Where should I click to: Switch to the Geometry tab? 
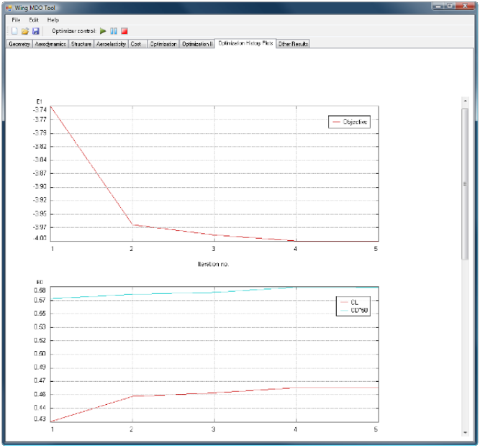(19, 44)
